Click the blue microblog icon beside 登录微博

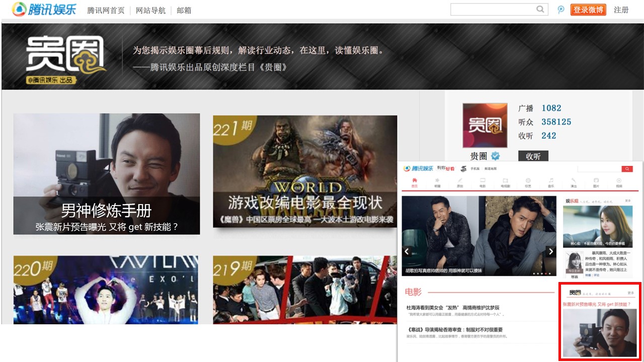click(x=561, y=10)
